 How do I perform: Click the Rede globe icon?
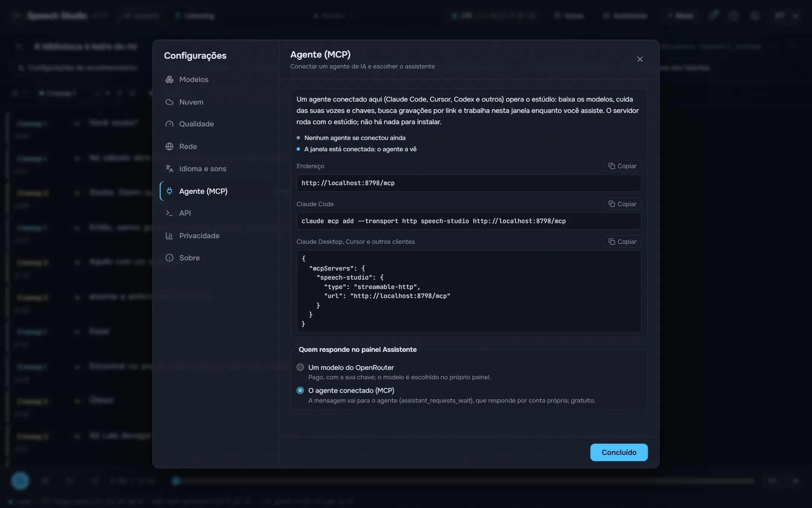click(x=170, y=146)
